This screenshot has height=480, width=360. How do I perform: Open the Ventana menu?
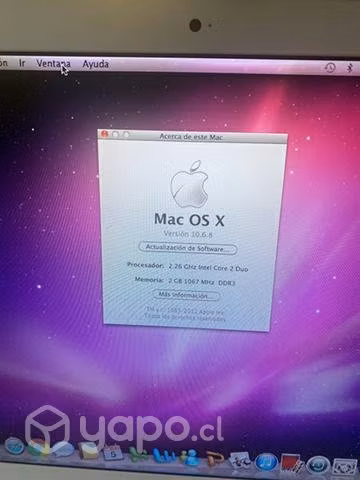point(53,63)
